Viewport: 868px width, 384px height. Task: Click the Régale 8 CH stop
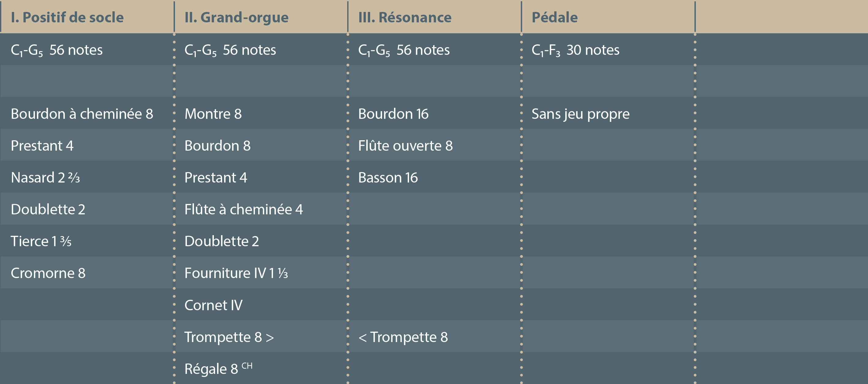[218, 369]
